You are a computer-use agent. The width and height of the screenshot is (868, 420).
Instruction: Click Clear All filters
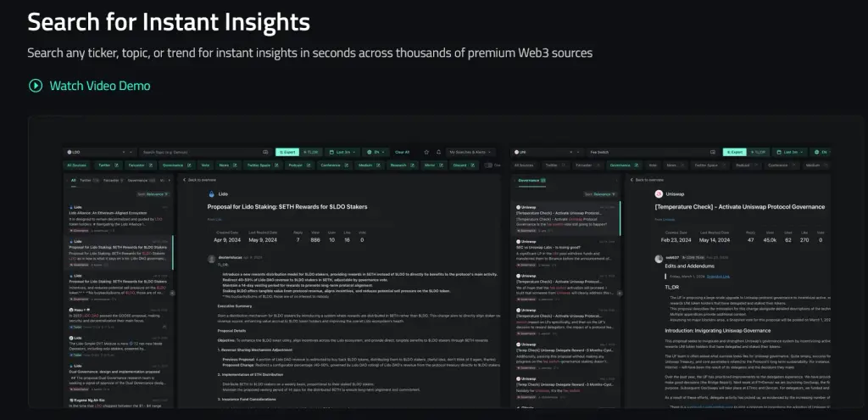coord(403,152)
